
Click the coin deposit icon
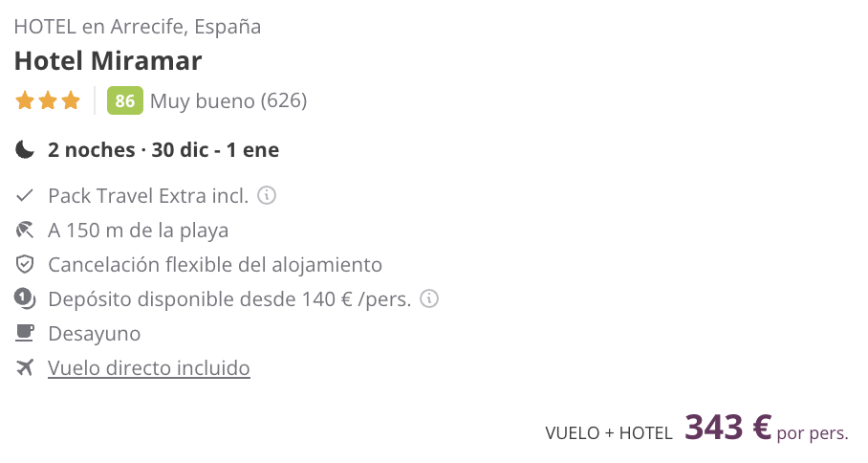click(x=24, y=299)
